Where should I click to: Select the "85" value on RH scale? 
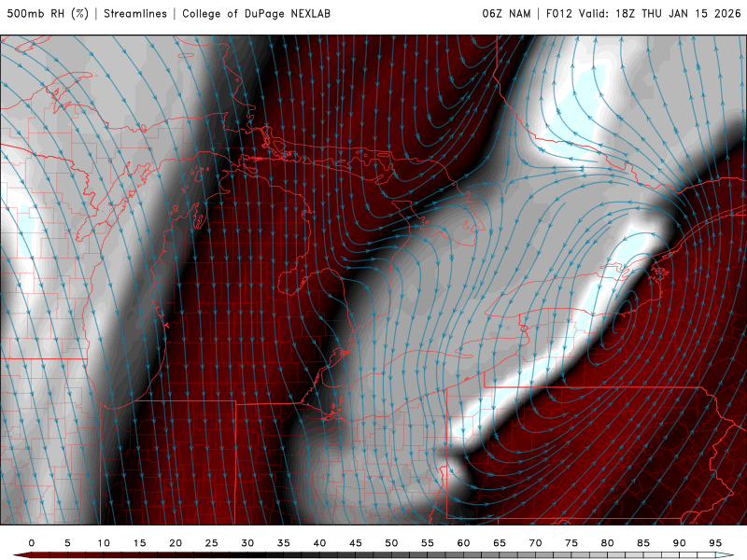pos(643,543)
